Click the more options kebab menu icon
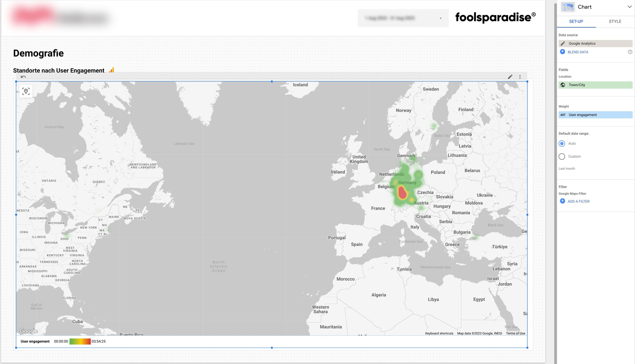 520,77
